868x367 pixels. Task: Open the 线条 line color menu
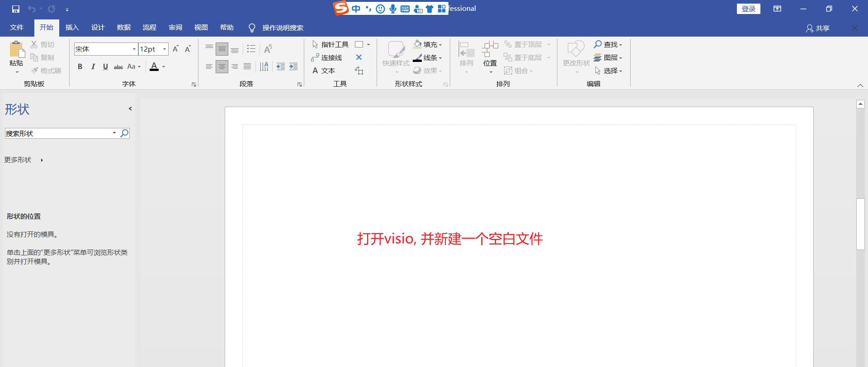(x=428, y=57)
